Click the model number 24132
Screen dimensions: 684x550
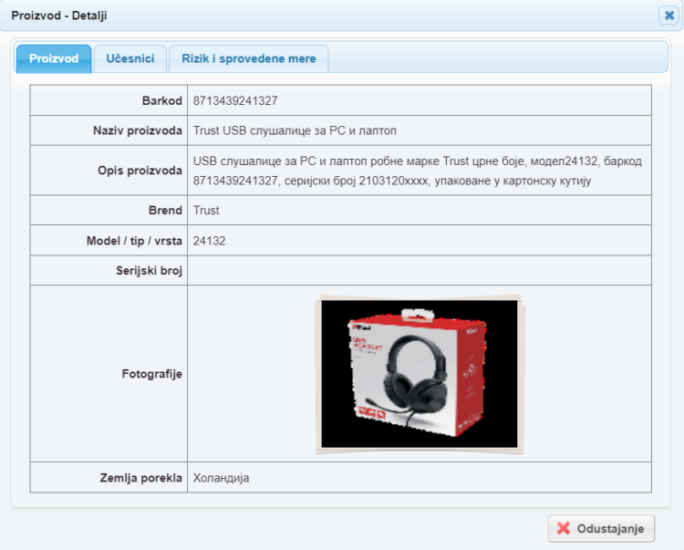[209, 241]
